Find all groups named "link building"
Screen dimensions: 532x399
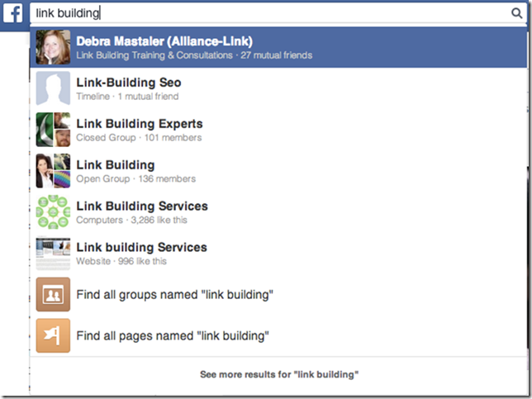pyautogui.click(x=174, y=294)
